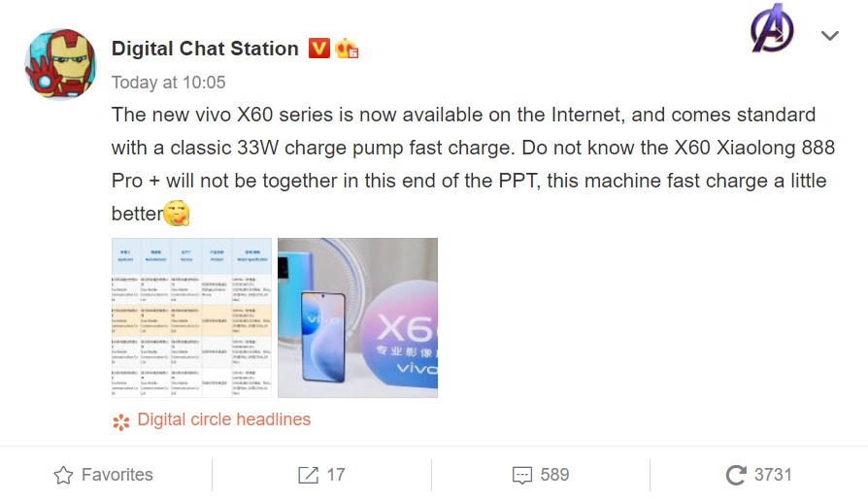Click the repost count 17
Image resolution: width=868 pixels, height=502 pixels.
tap(335, 475)
